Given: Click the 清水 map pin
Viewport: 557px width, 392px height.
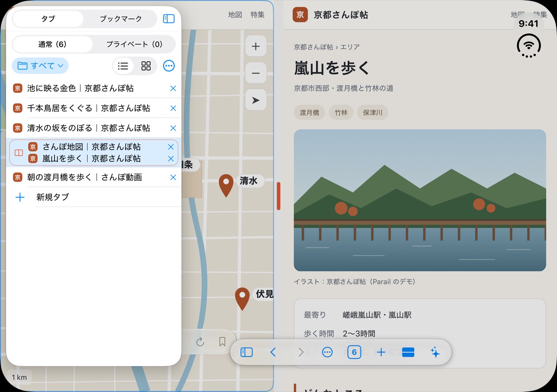Looking at the screenshot, I should [x=226, y=185].
